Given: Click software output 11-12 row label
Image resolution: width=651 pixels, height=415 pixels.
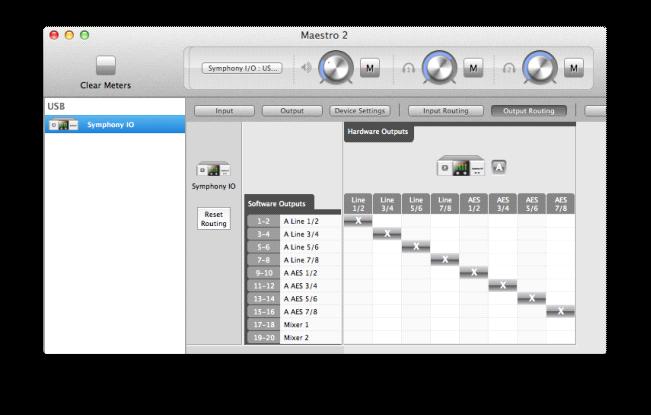Looking at the screenshot, I should click(263, 286).
